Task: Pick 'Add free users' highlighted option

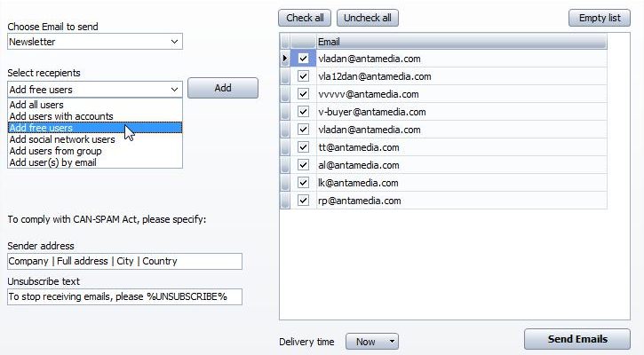Action: (95, 128)
